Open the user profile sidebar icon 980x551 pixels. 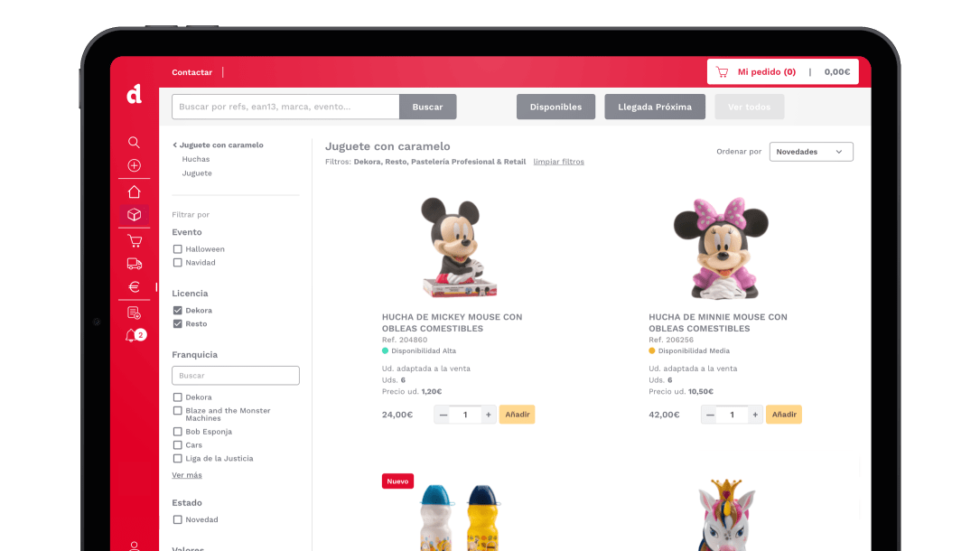(134, 546)
